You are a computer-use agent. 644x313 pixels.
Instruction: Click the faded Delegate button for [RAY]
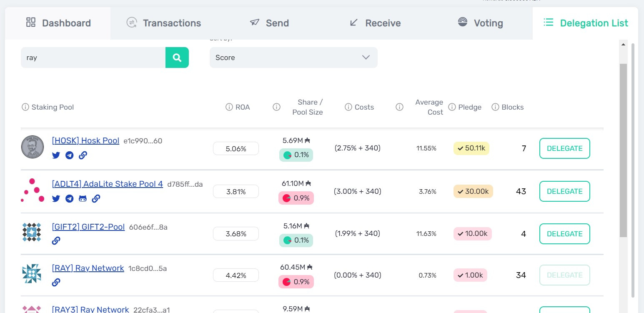coord(565,275)
